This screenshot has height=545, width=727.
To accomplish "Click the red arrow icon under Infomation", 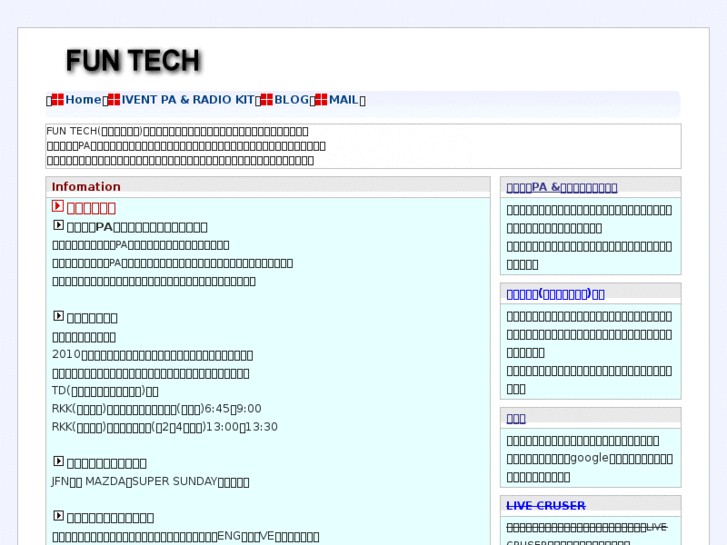I will click(57, 206).
